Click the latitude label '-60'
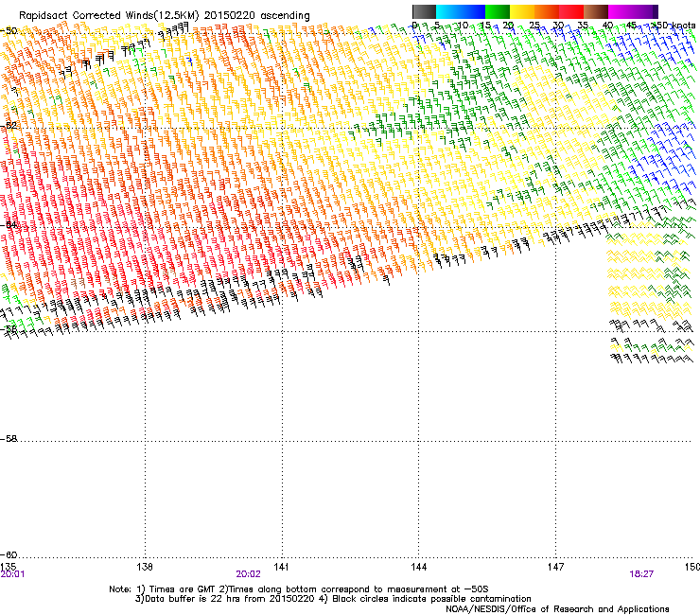 click(9, 554)
